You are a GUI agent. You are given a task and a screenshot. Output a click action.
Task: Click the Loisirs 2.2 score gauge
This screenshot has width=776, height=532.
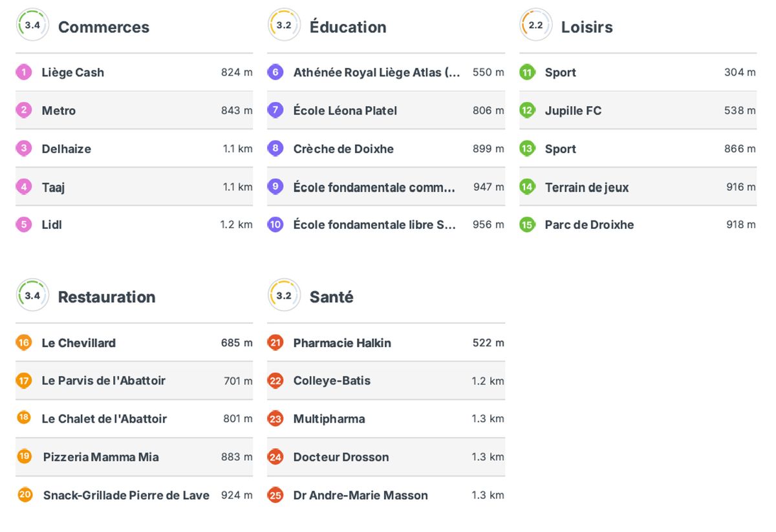[535, 25]
